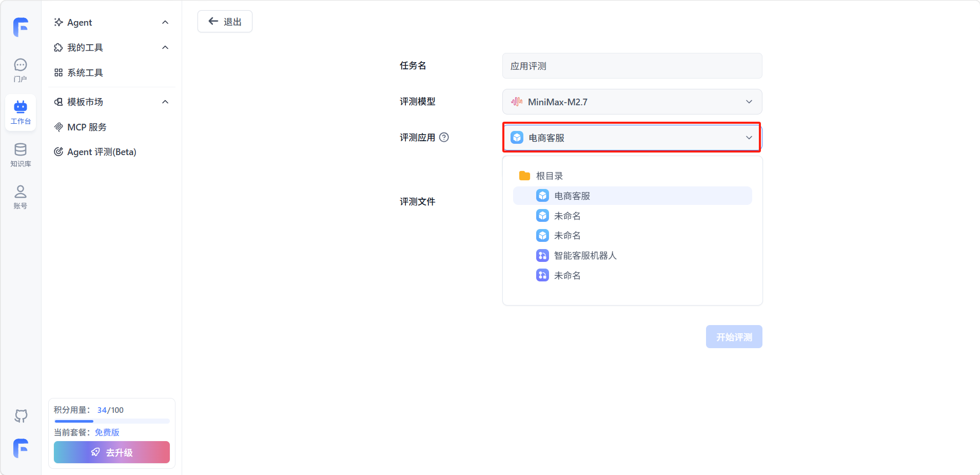Viewport: 980px width, 475px height.
Task: Click the help icon beside 评测应用
Action: (444, 137)
